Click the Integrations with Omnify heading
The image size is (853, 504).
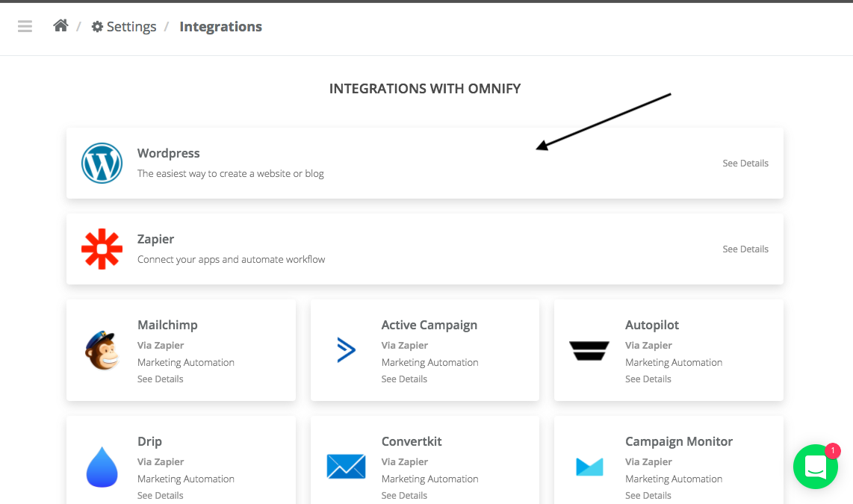pos(425,89)
